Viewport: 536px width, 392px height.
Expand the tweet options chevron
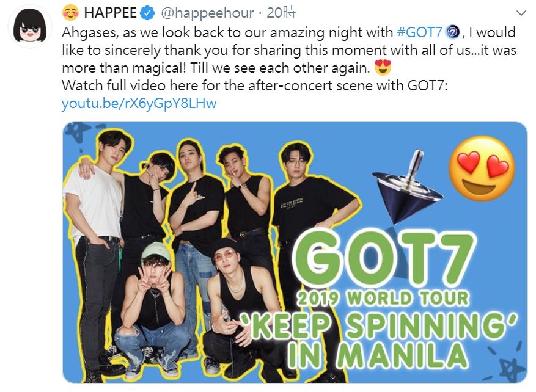(521, 13)
